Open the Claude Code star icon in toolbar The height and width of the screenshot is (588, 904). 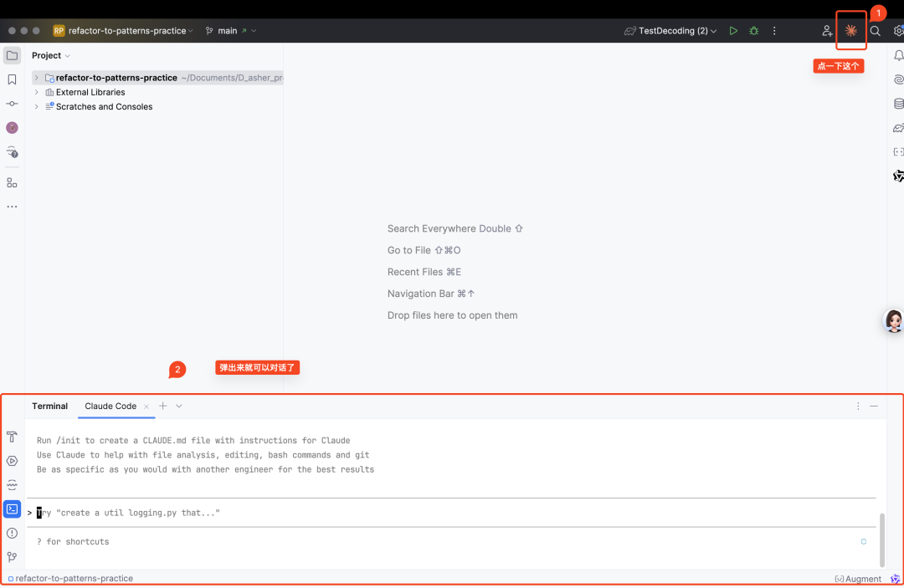pos(851,30)
